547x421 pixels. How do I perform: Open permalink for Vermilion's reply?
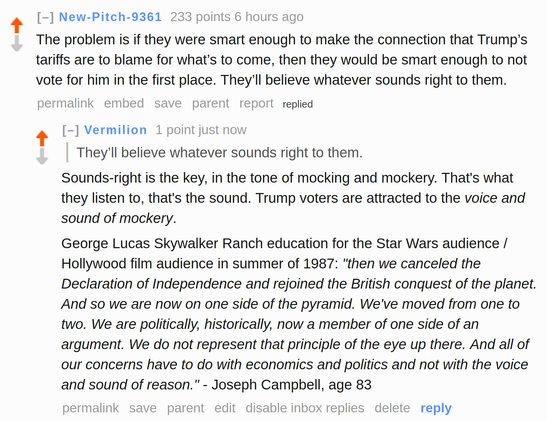click(x=91, y=408)
